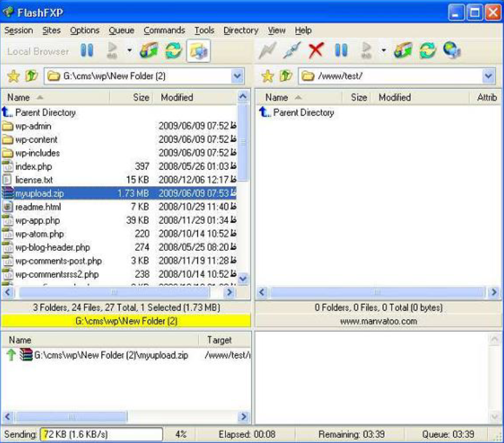Select the wp-includes folder
This screenshot has height=443, width=504.
[x=119, y=153]
